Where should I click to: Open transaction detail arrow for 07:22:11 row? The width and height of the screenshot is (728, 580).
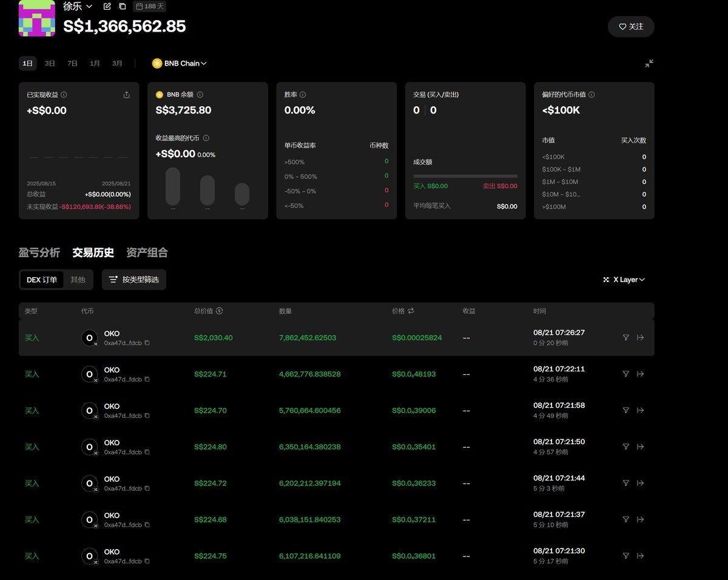coord(640,374)
